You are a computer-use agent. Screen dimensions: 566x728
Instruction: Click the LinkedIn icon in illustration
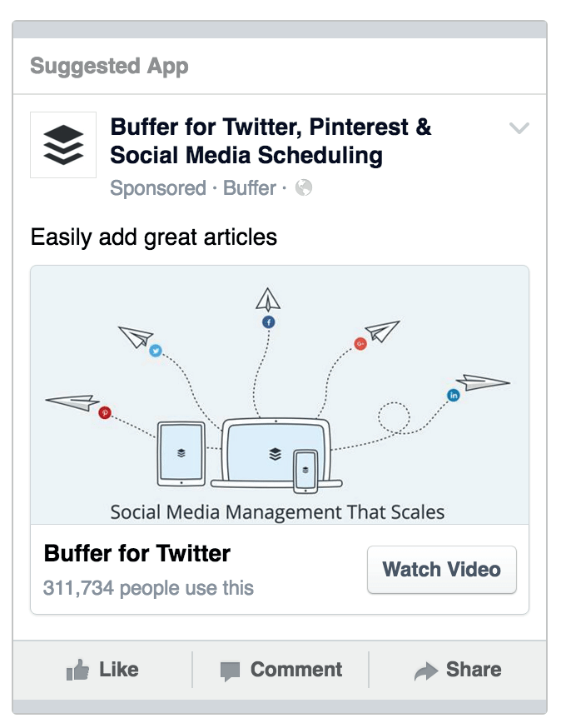coord(454,396)
